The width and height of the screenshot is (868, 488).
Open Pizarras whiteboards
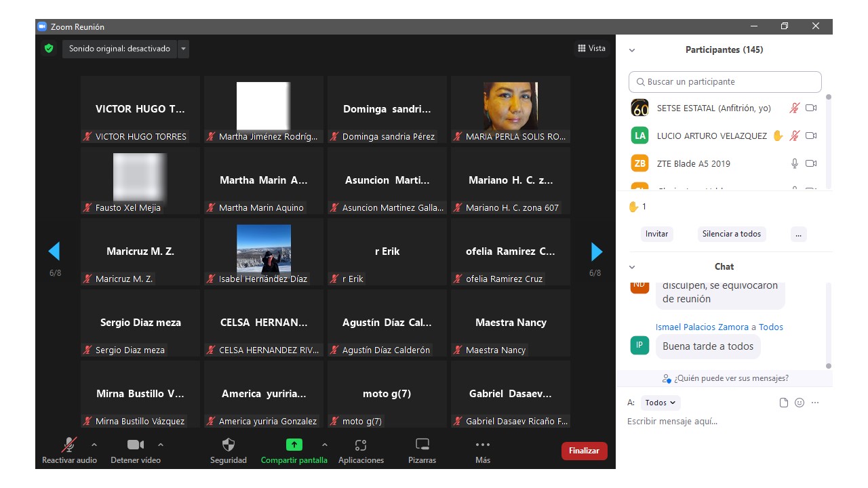click(422, 451)
